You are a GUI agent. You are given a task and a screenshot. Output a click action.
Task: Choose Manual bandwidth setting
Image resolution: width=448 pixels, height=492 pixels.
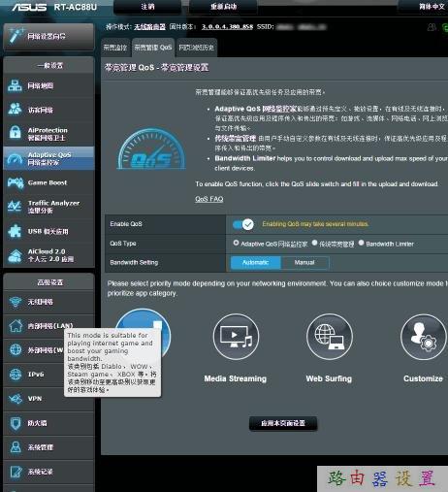[x=304, y=263]
